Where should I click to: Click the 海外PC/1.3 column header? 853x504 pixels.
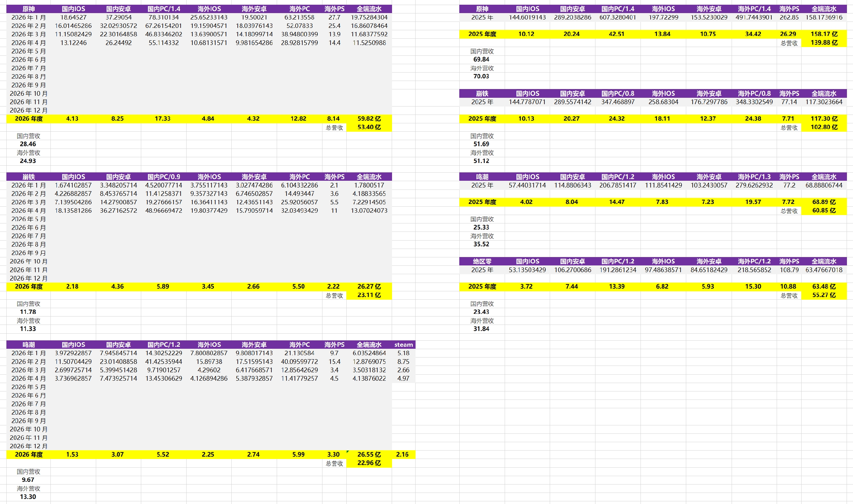[754, 177]
